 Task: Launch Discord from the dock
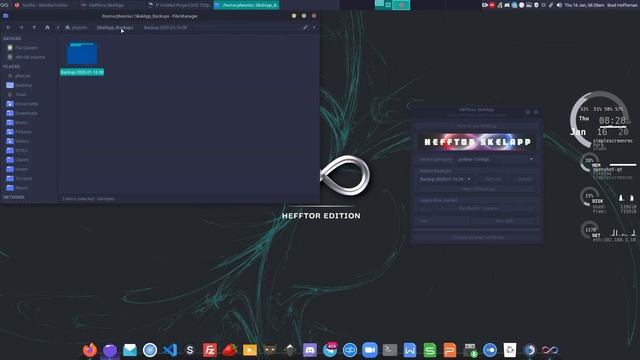coord(310,350)
